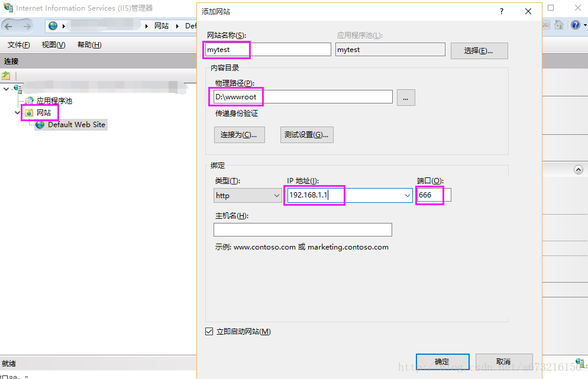588x379 pixels.
Task: Click the Application Pools icon in tree
Action: pyautogui.click(x=29, y=101)
